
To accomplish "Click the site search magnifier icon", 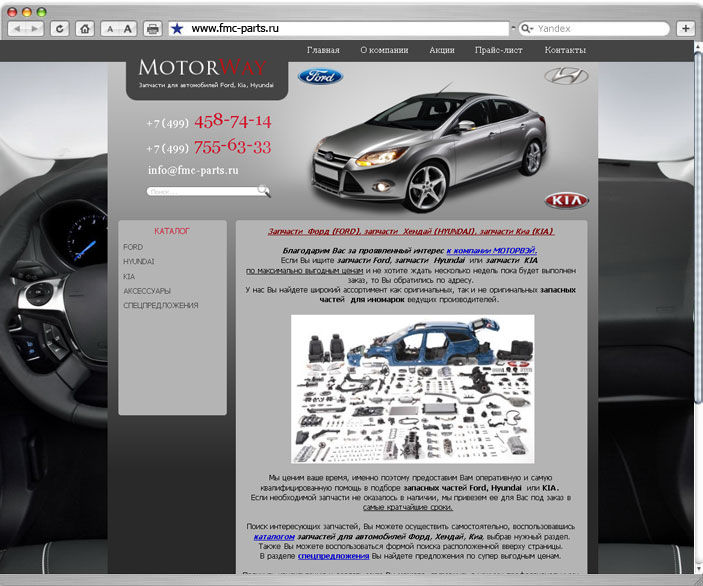I will coord(264,191).
